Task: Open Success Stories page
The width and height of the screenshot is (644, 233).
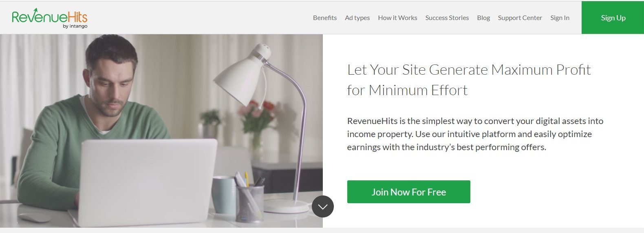Action: (447, 18)
